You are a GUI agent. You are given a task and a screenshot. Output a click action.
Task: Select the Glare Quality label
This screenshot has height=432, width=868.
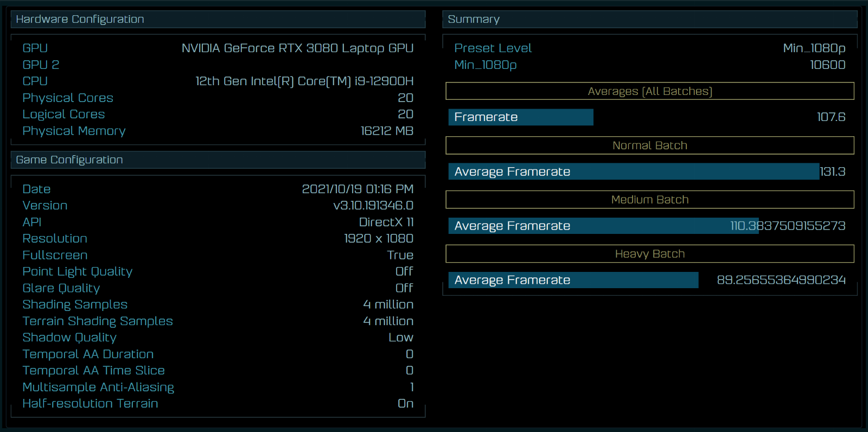click(x=61, y=288)
